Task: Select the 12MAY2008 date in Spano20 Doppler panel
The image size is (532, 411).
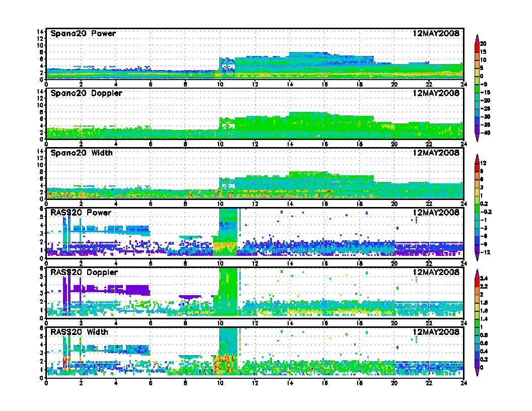Action: 436,93
